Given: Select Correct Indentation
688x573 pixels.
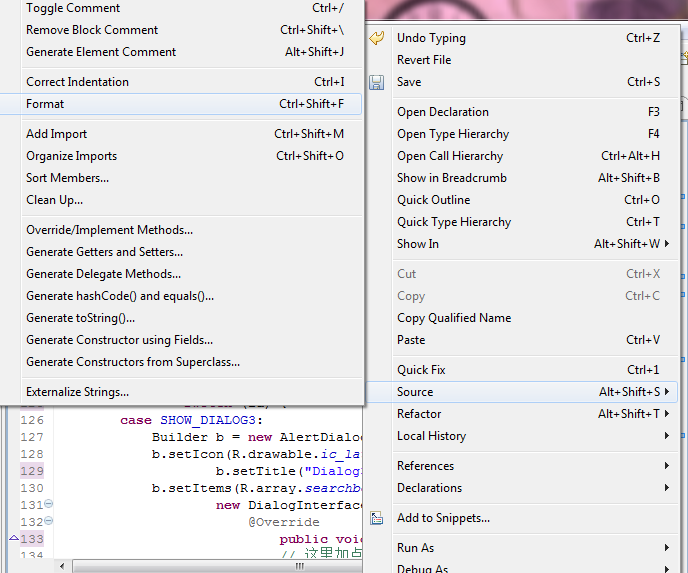Looking at the screenshot, I should pos(182,82).
